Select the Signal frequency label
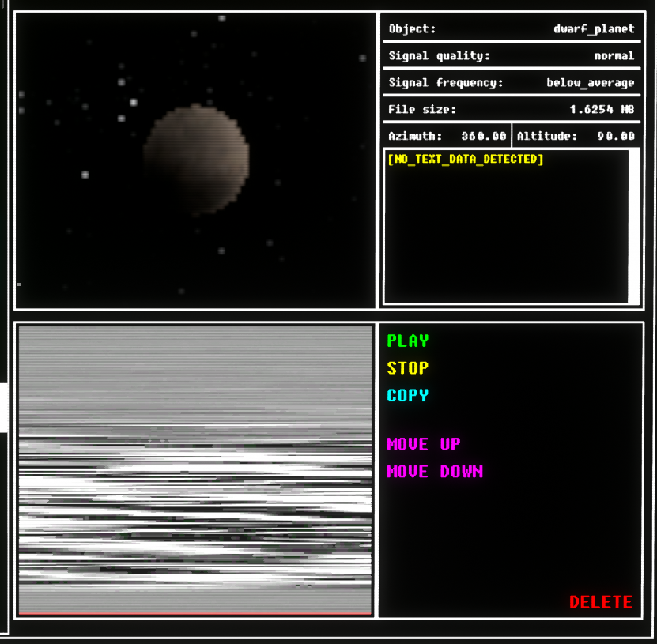The height and width of the screenshot is (644, 657). pyautogui.click(x=446, y=83)
